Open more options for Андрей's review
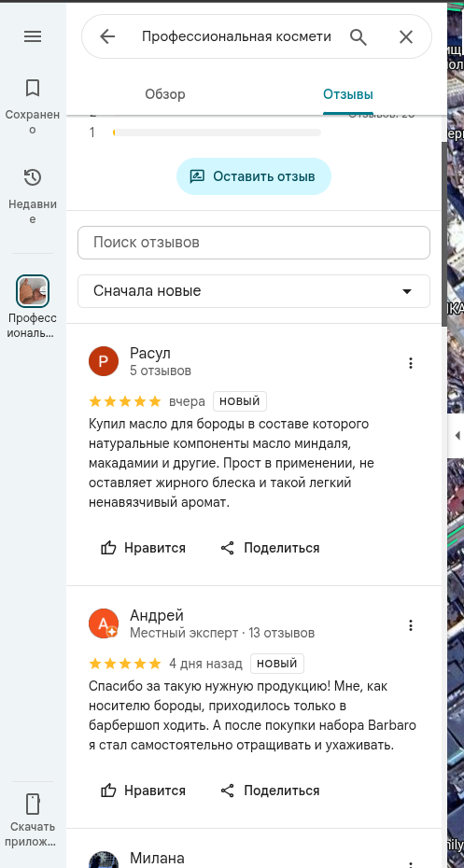 pos(411,625)
